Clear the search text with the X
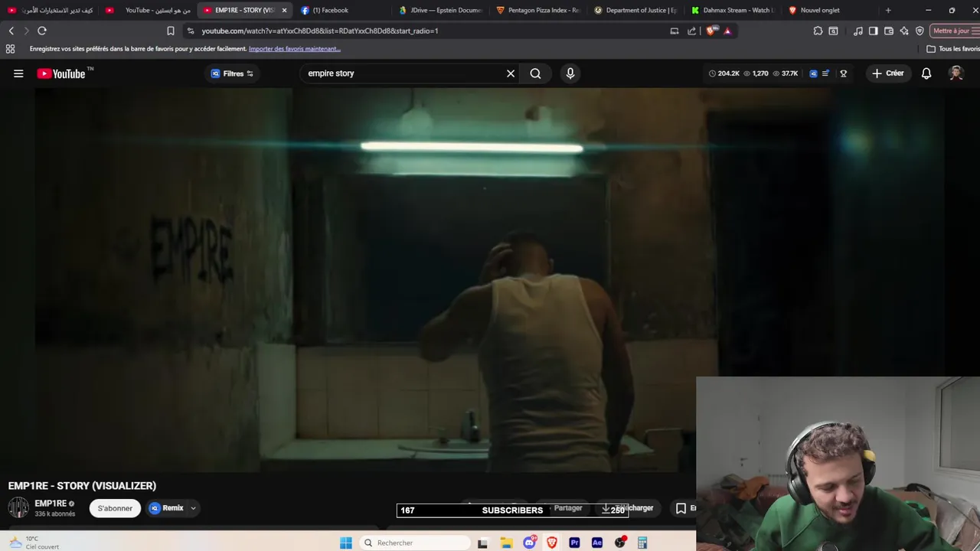980x551 pixels. coord(511,73)
